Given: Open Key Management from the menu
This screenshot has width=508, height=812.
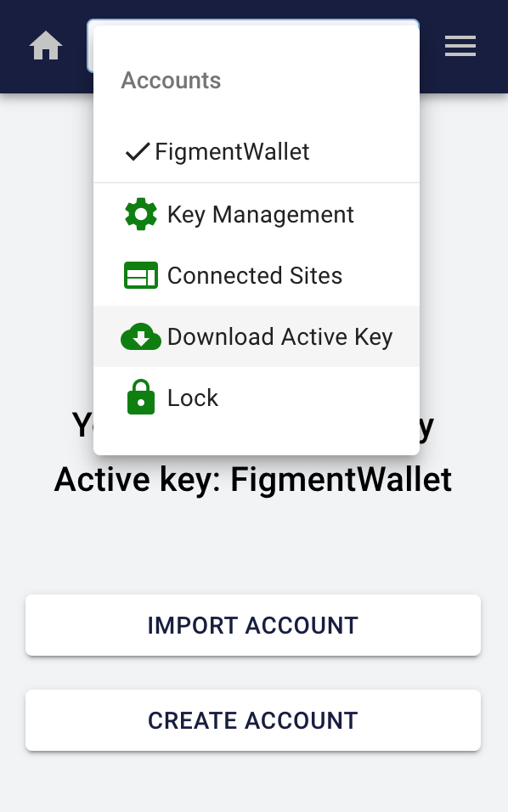Looking at the screenshot, I should point(257,214).
